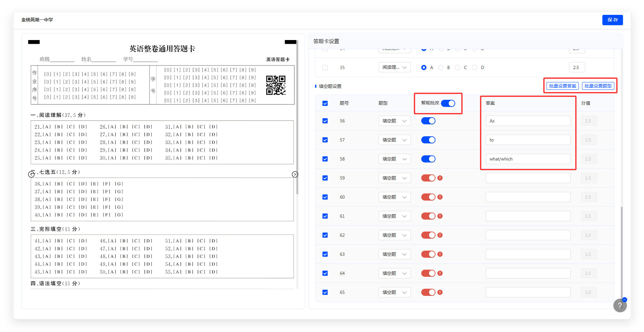
Task: Click warning icon for question 65
Action: coord(440,292)
